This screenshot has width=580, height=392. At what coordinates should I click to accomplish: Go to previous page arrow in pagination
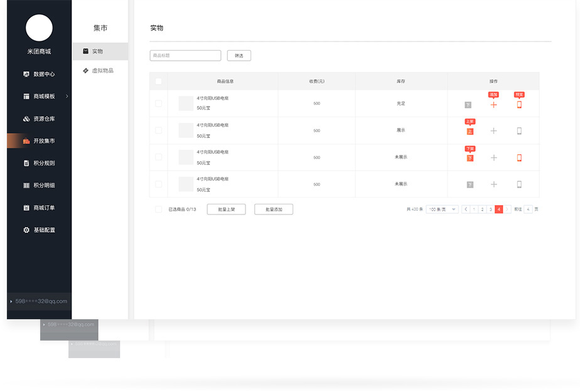pyautogui.click(x=466, y=209)
